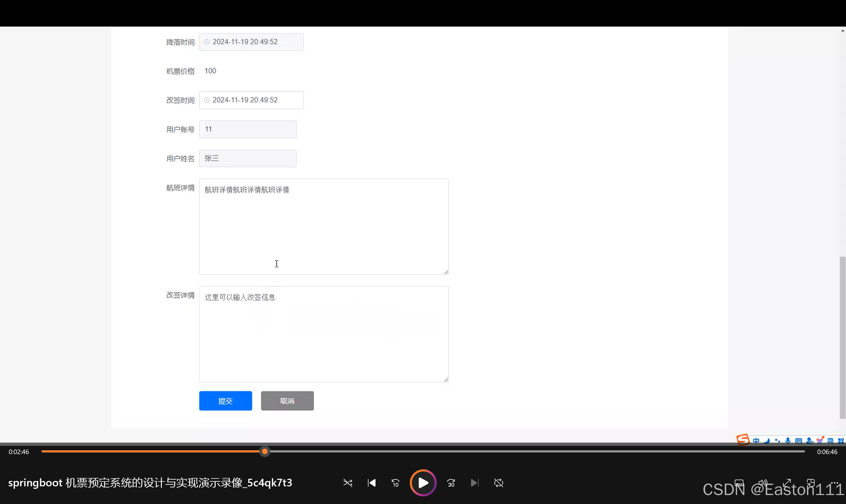Click the Sogou input method logo
Viewport: 846px width, 504px height.
click(743, 439)
